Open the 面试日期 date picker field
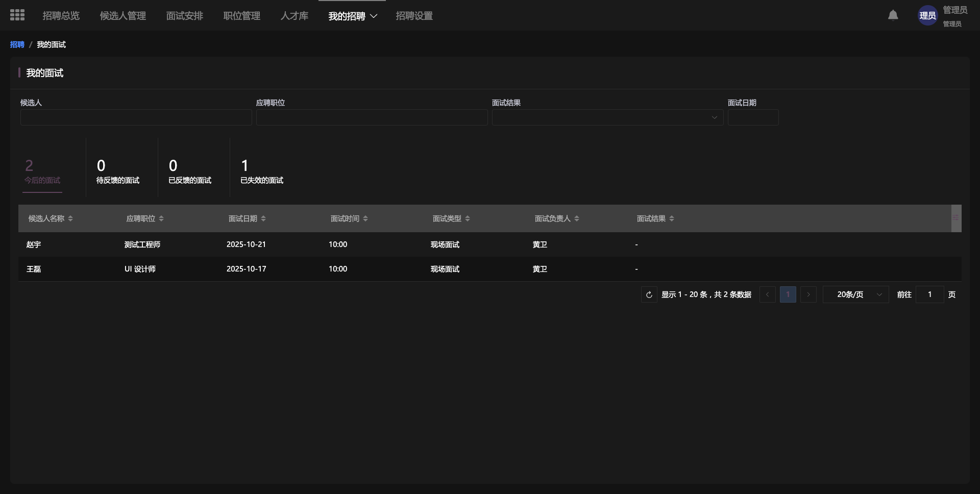Screen dimensions: 980x494 753,118
